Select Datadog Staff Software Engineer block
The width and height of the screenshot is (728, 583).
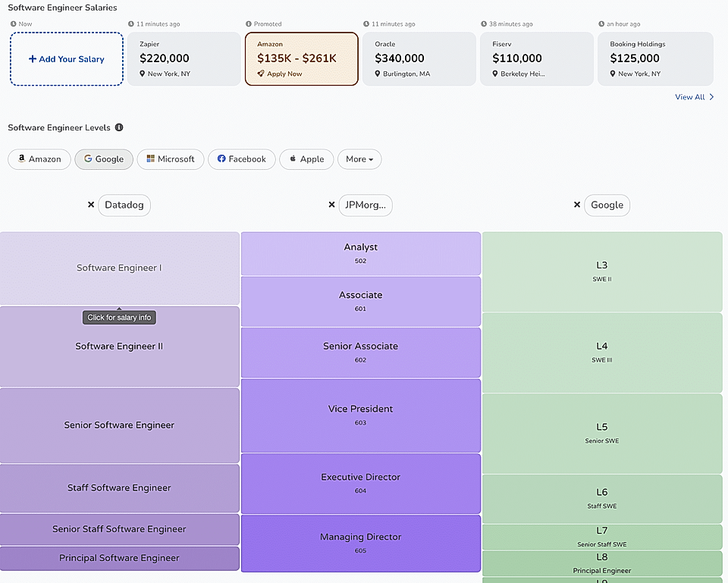pos(119,487)
